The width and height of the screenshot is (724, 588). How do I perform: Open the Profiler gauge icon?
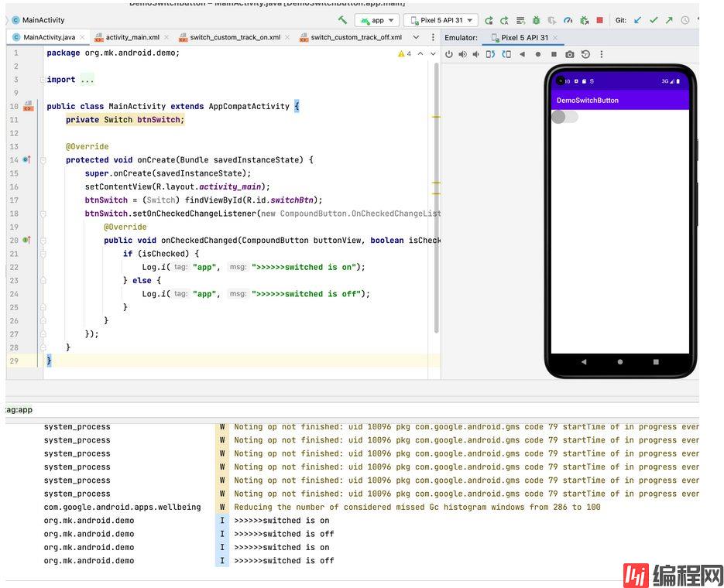pyautogui.click(x=568, y=20)
